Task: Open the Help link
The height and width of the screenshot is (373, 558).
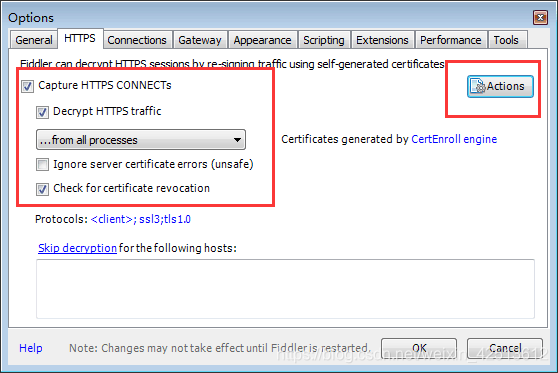Action: pyautogui.click(x=31, y=348)
